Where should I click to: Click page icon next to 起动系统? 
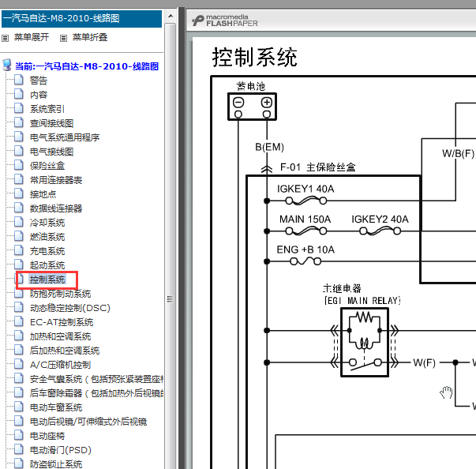(x=19, y=265)
